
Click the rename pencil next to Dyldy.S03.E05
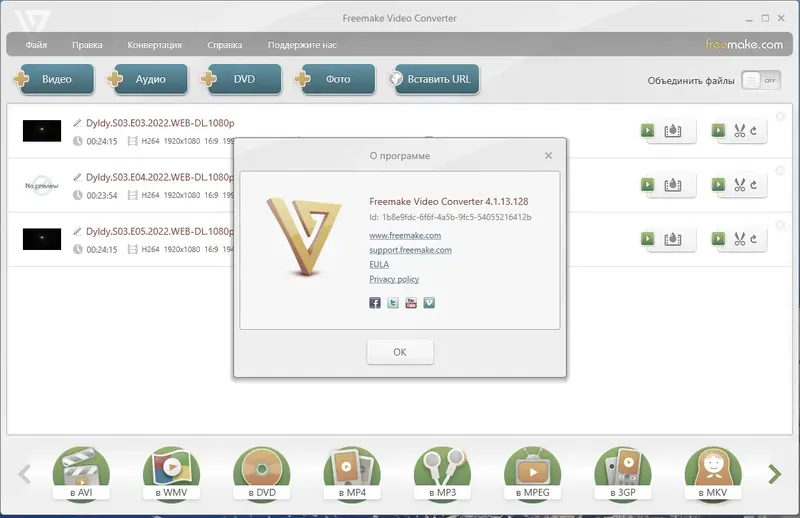point(78,231)
